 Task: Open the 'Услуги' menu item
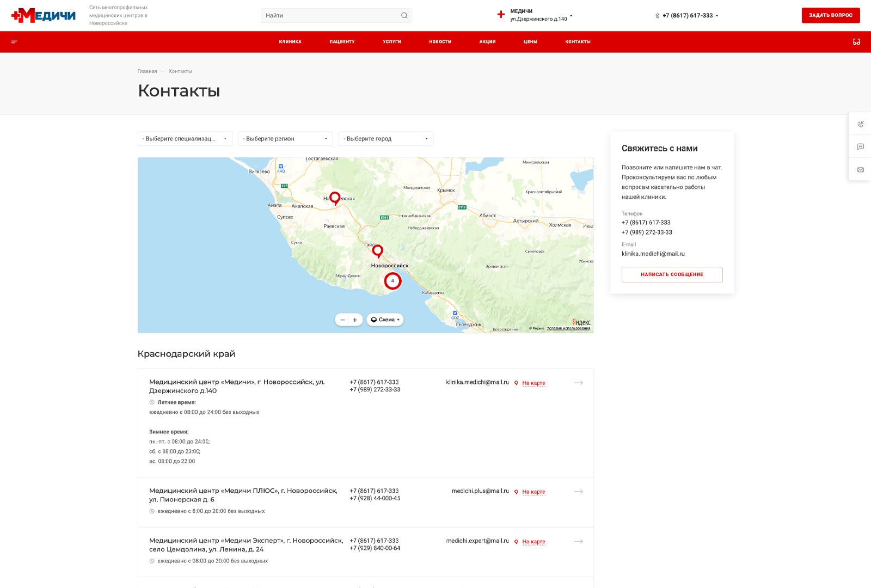point(392,42)
